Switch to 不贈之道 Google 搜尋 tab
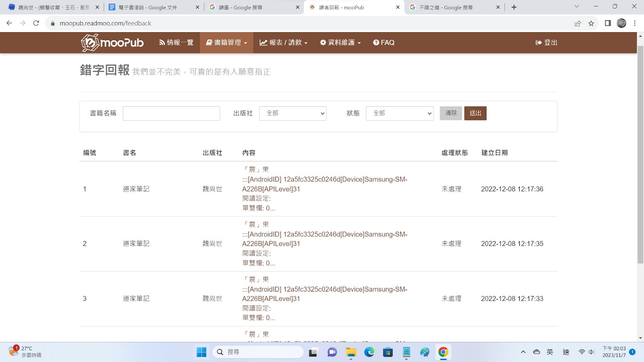This screenshot has width=644, height=362. click(x=454, y=7)
